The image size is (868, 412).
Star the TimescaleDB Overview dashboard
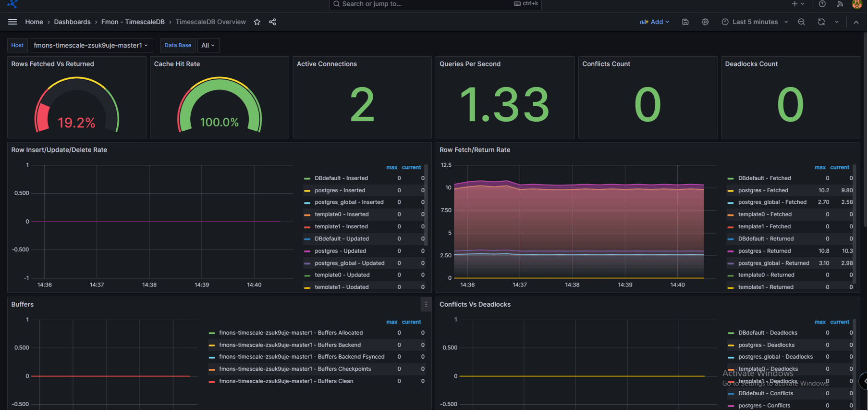(x=257, y=22)
